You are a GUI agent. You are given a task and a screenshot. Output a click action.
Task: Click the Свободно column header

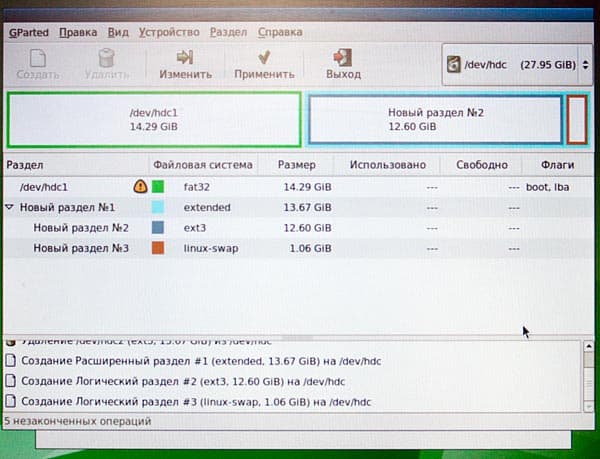click(x=482, y=165)
